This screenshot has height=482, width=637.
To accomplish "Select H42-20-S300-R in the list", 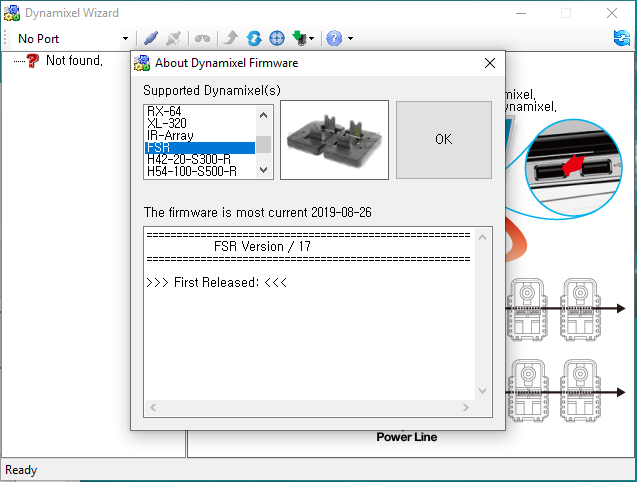I will click(x=200, y=159).
